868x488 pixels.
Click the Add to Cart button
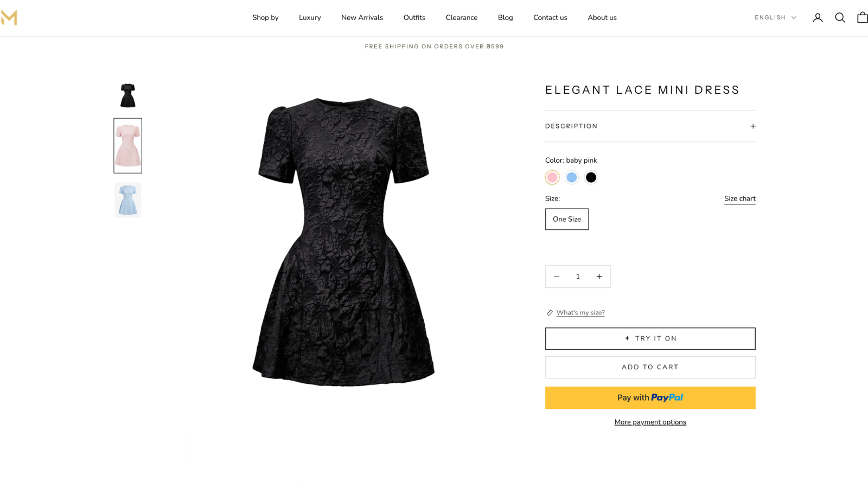coord(650,367)
